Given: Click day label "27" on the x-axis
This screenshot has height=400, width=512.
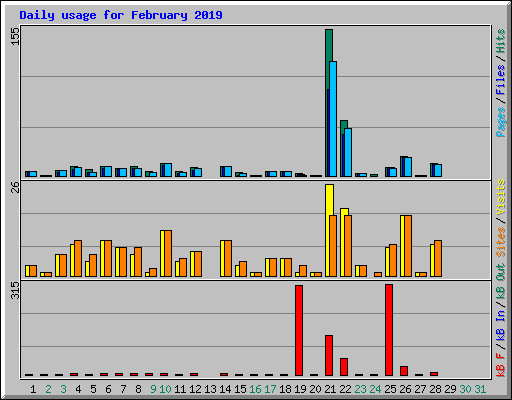Looking at the screenshot, I should (x=420, y=389).
